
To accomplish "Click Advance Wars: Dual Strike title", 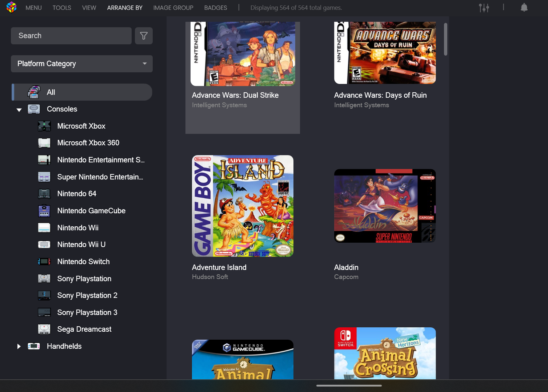I will 235,95.
